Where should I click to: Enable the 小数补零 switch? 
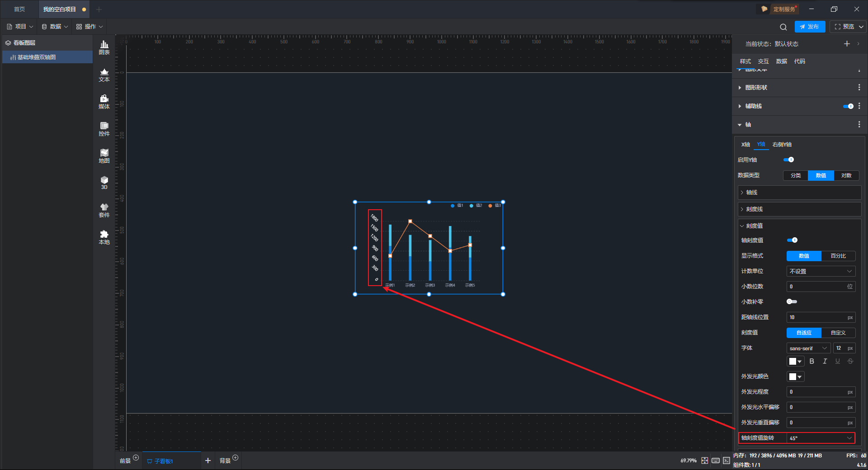(x=792, y=301)
